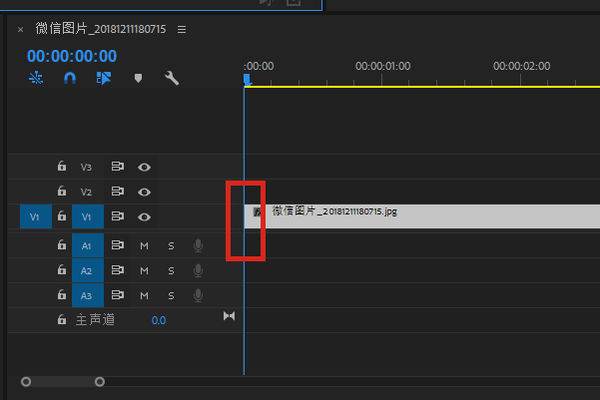Toggle lock on track V1
600x400 pixels.
coord(62,216)
